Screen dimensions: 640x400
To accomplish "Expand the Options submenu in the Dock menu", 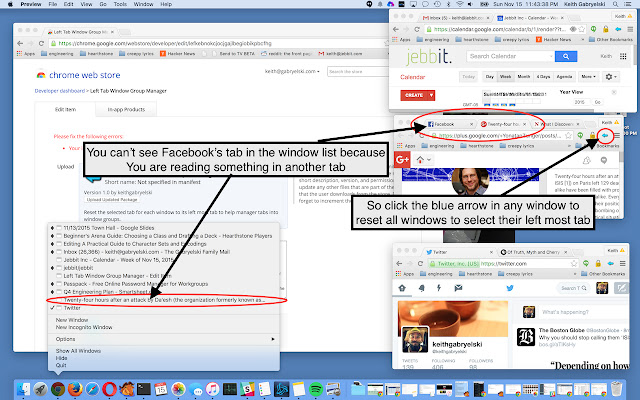I will click(163, 339).
